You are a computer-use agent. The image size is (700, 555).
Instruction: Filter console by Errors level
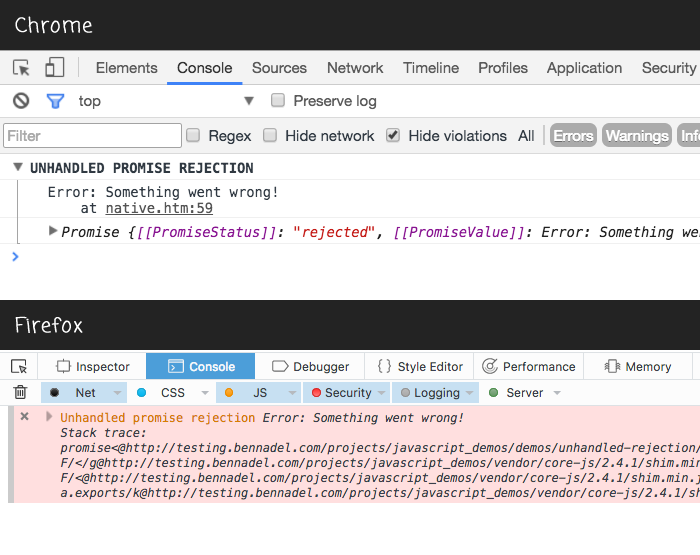tap(573, 135)
